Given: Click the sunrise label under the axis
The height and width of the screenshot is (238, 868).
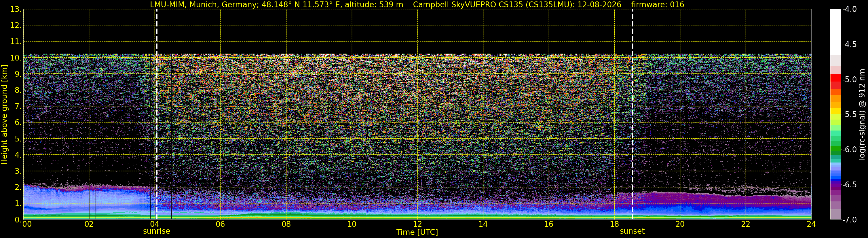Looking at the screenshot, I should [157, 231].
